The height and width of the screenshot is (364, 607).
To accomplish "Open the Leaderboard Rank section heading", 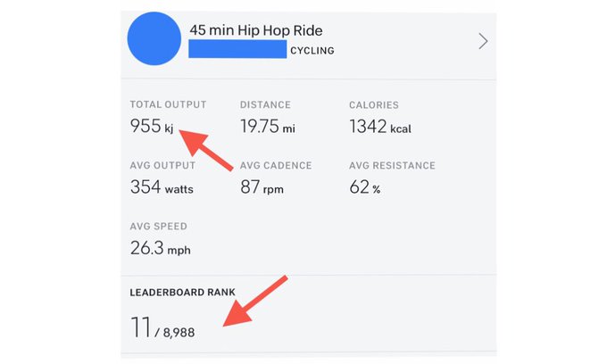I will tap(182, 292).
